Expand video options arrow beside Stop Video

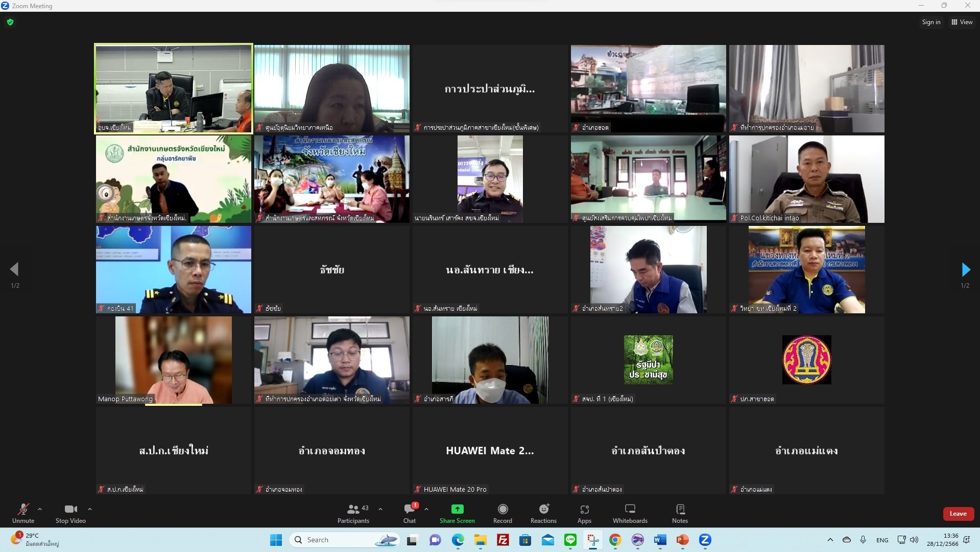tap(90, 509)
